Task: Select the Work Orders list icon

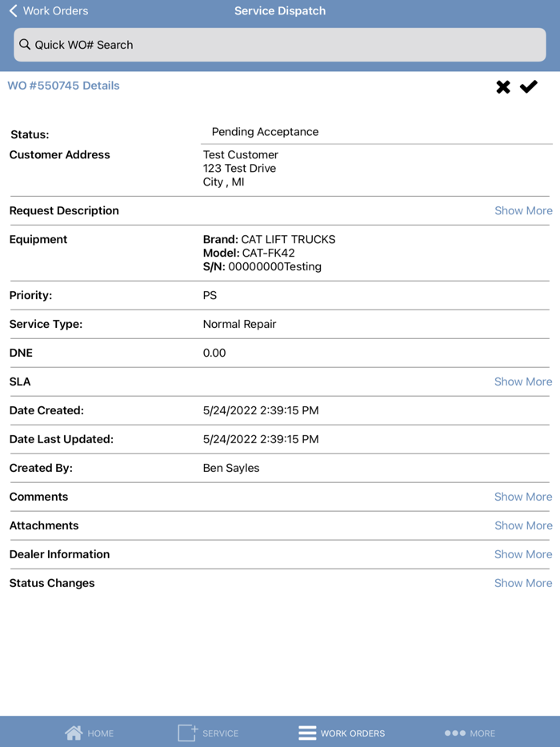Action: (307, 732)
